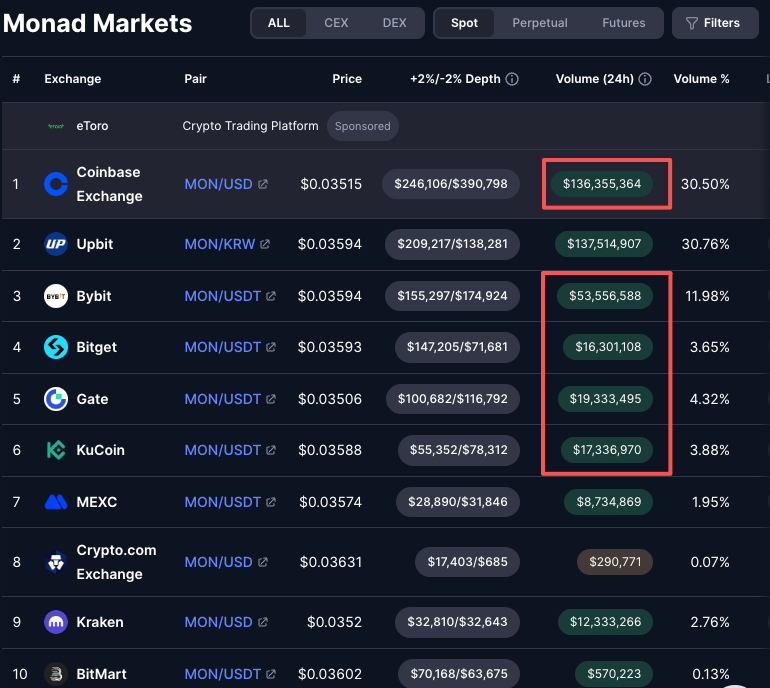Click external link icon in KuCoin row
Image resolution: width=770 pixels, height=688 pixels.
(x=271, y=450)
